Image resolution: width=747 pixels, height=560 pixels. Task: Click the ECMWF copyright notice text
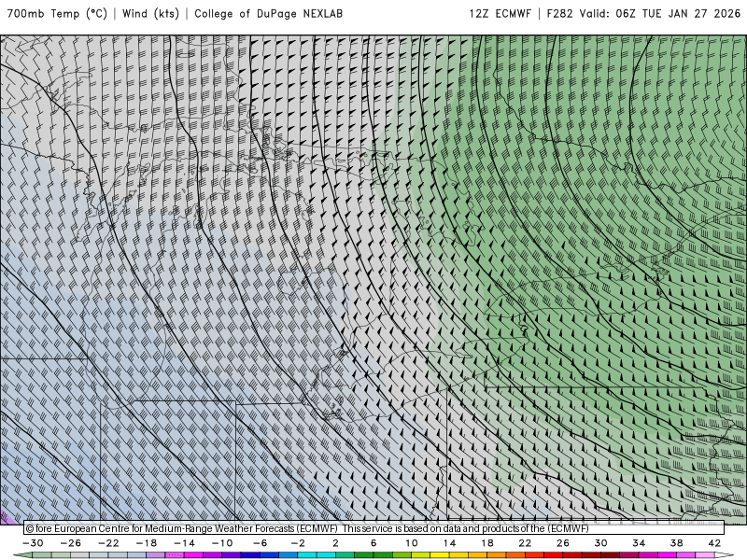click(x=307, y=528)
